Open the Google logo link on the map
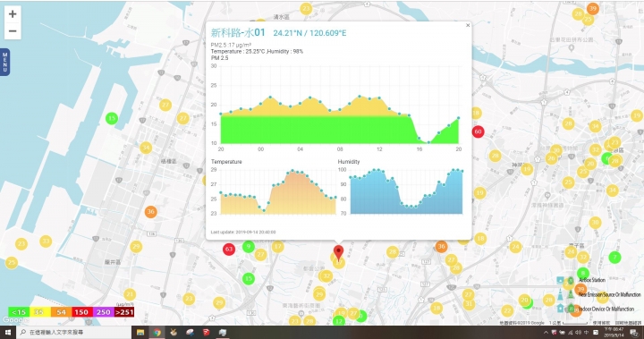The image size is (644, 339). click(14, 320)
